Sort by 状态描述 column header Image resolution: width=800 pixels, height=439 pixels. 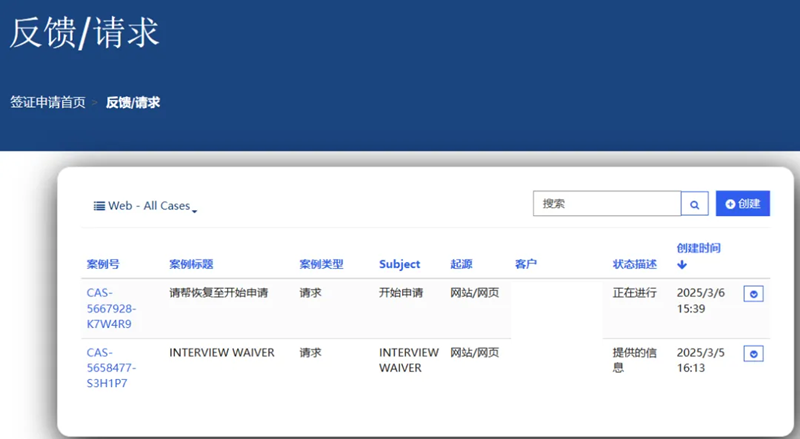635,264
